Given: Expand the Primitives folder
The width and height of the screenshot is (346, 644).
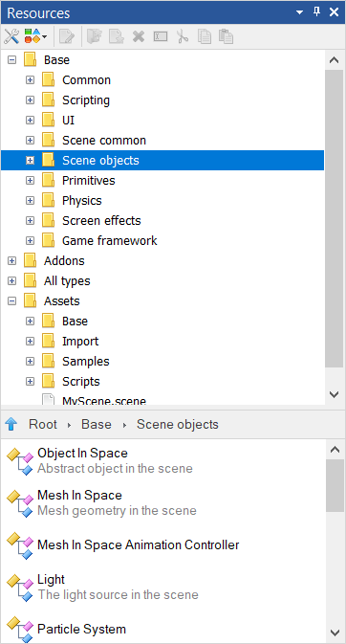Looking at the screenshot, I should click(30, 181).
